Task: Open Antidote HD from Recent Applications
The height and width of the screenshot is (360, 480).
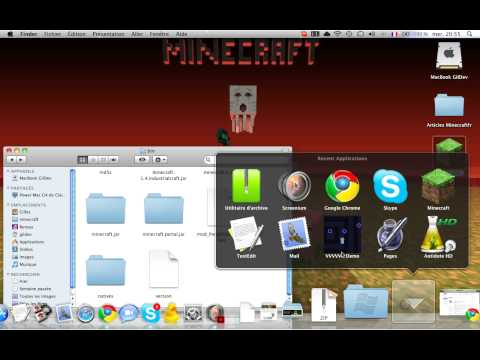Action: [x=438, y=238]
